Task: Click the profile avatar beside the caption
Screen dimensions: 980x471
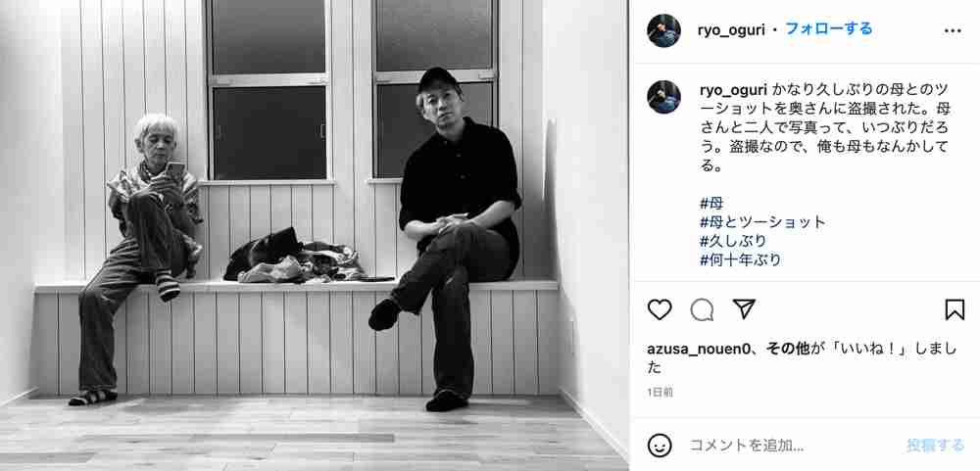Action: 663,97
